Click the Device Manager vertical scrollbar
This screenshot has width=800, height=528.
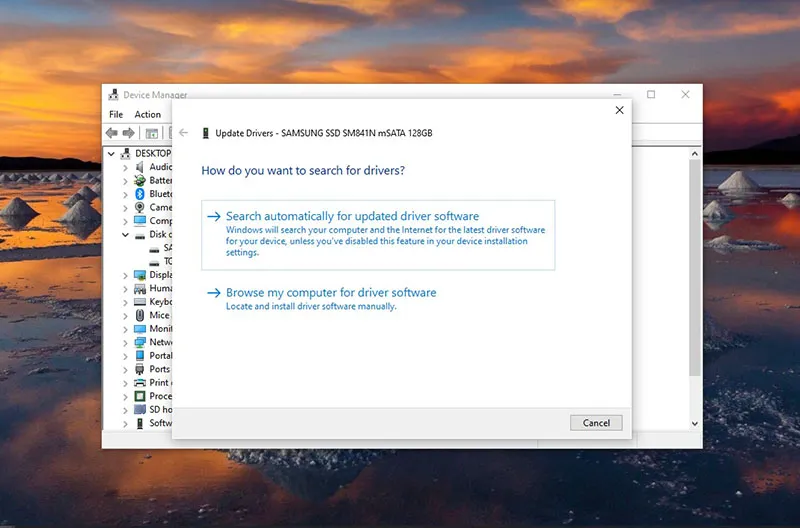tap(694, 280)
